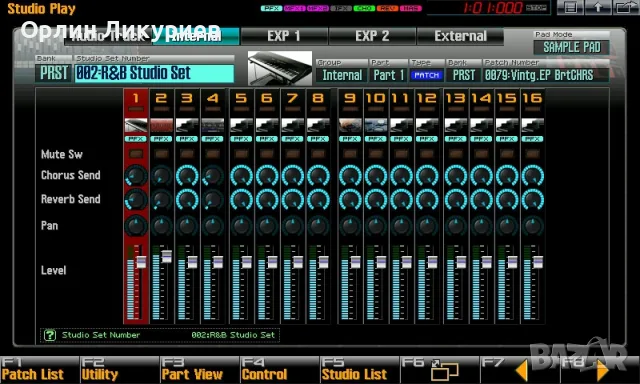Image resolution: width=640 pixels, height=384 pixels.
Task: Switch to the External tab
Action: [x=460, y=36]
